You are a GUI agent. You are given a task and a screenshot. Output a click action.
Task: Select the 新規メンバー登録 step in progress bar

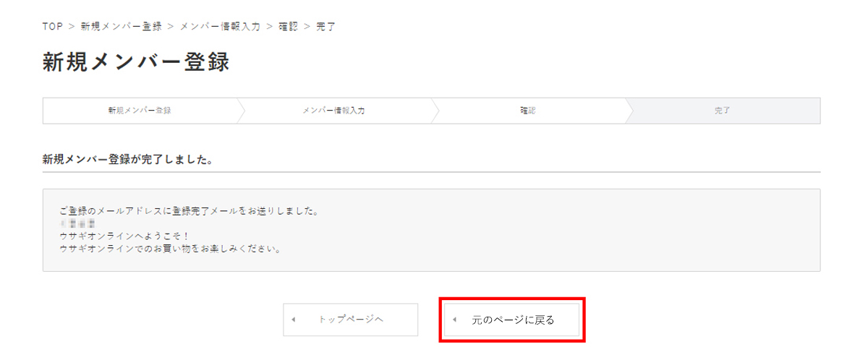pos(140,111)
